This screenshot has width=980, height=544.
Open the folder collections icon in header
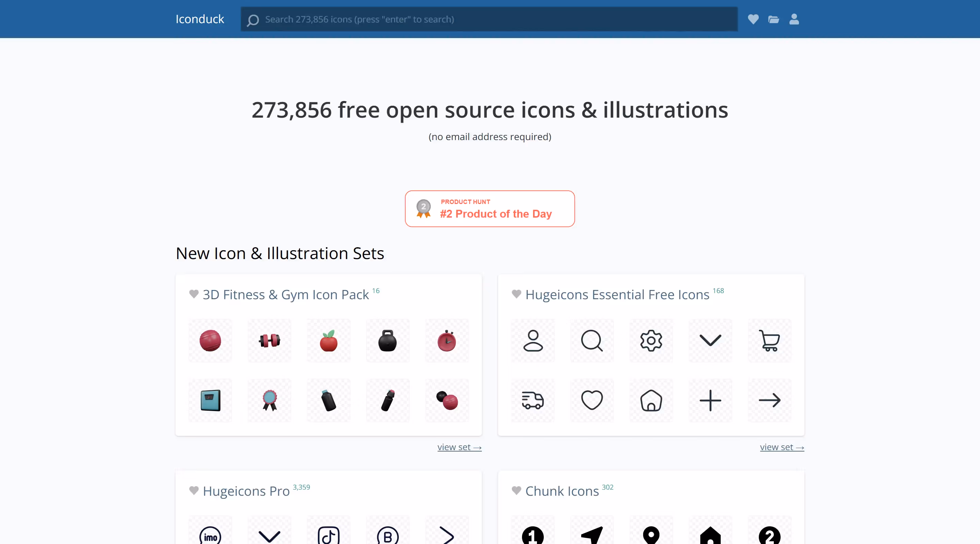coord(773,19)
